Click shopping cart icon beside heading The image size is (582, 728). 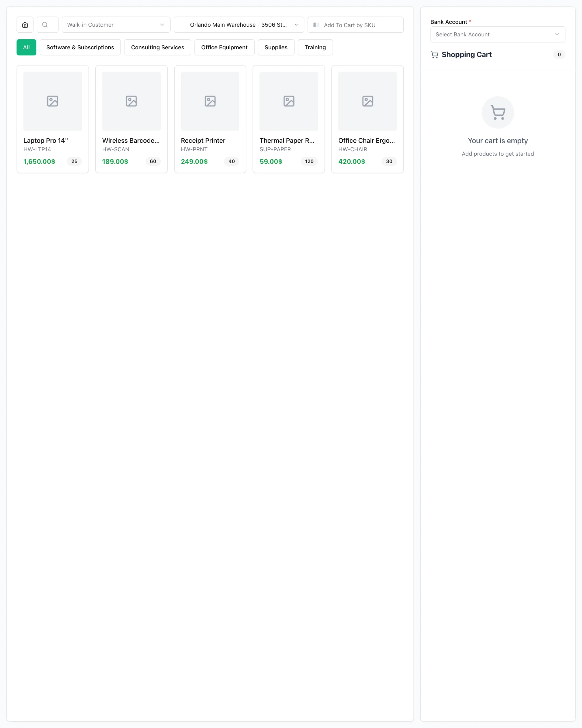tap(434, 55)
